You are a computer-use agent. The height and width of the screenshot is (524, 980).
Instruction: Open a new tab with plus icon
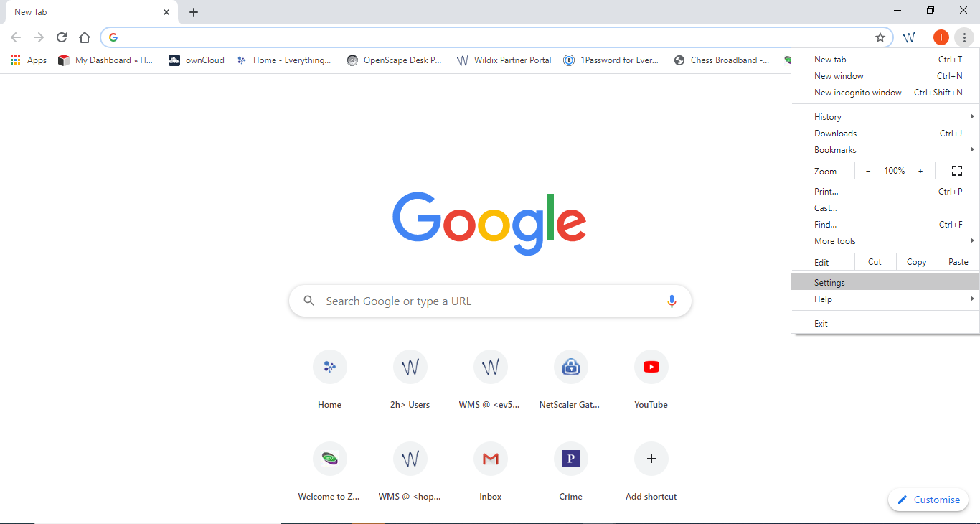(194, 12)
